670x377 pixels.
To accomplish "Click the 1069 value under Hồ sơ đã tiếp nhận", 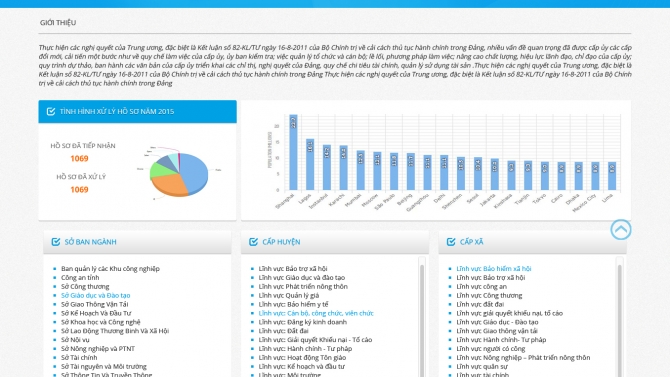I will click(x=79, y=159).
